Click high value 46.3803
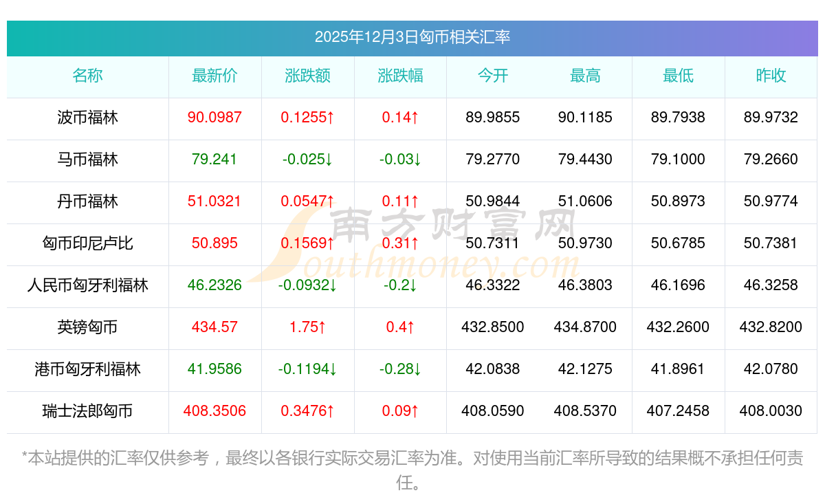 tap(586, 285)
